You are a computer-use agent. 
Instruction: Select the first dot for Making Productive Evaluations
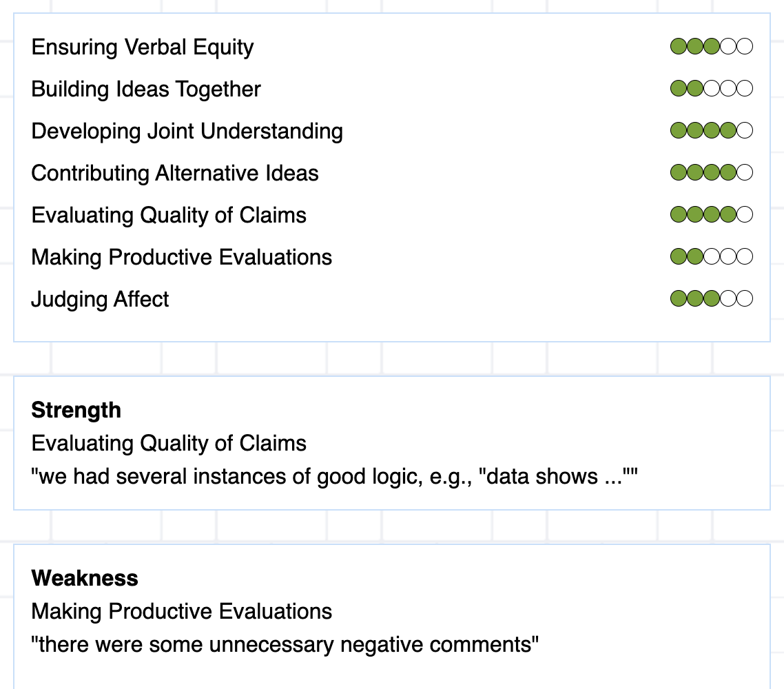pyautogui.click(x=679, y=256)
